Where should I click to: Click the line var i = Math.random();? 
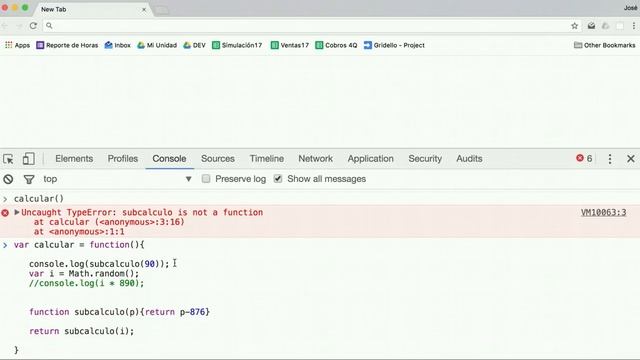pyautogui.click(x=84, y=273)
